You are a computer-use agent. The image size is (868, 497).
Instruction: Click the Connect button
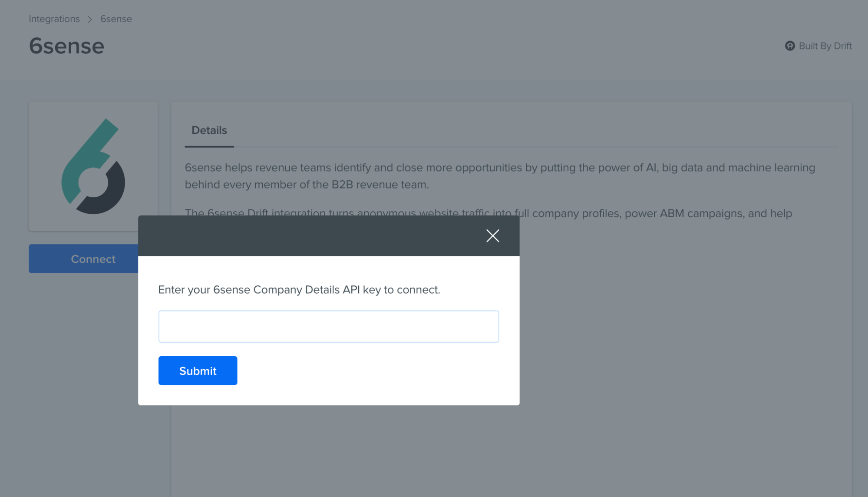[x=83, y=259]
